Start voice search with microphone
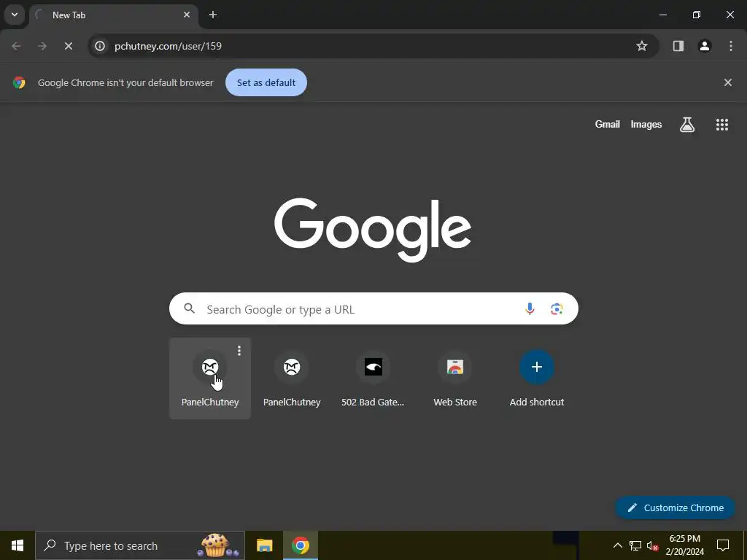747x560 pixels. [x=530, y=308]
